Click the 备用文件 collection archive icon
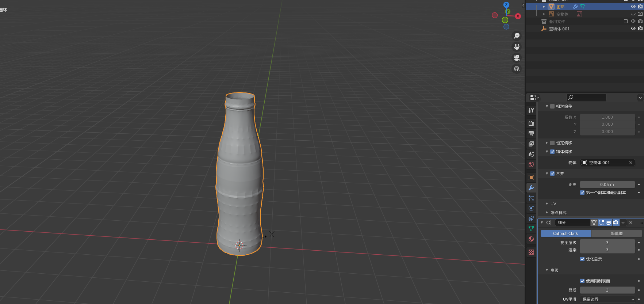The height and width of the screenshot is (304, 644). [544, 21]
